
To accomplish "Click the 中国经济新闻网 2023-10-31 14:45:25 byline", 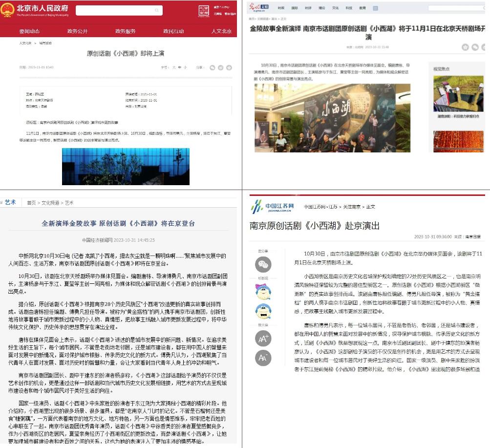I will tap(118, 240).
